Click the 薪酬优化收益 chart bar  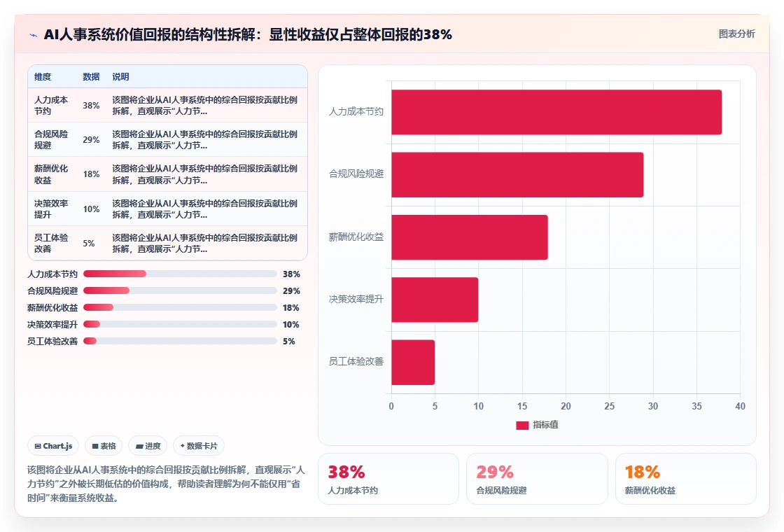point(470,237)
